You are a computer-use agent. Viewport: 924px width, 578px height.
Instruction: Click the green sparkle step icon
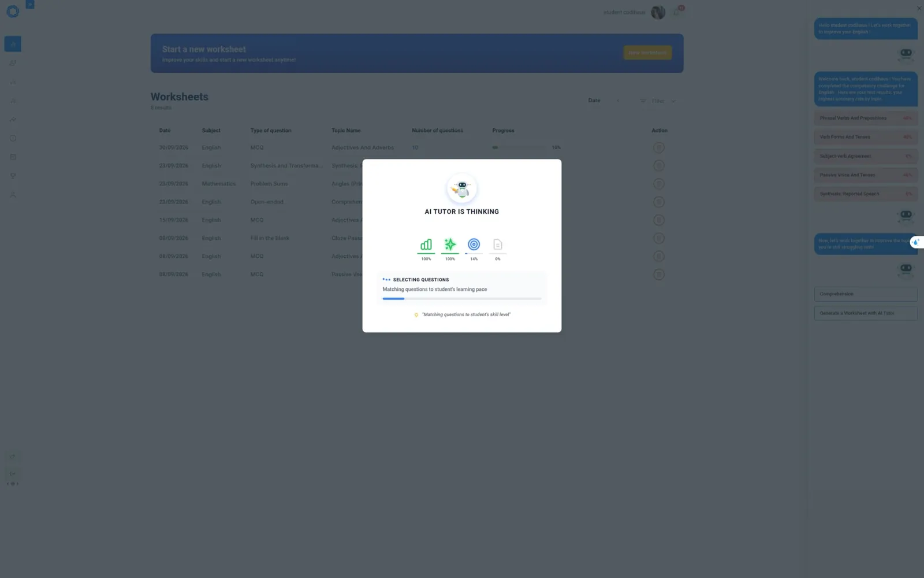pos(450,244)
